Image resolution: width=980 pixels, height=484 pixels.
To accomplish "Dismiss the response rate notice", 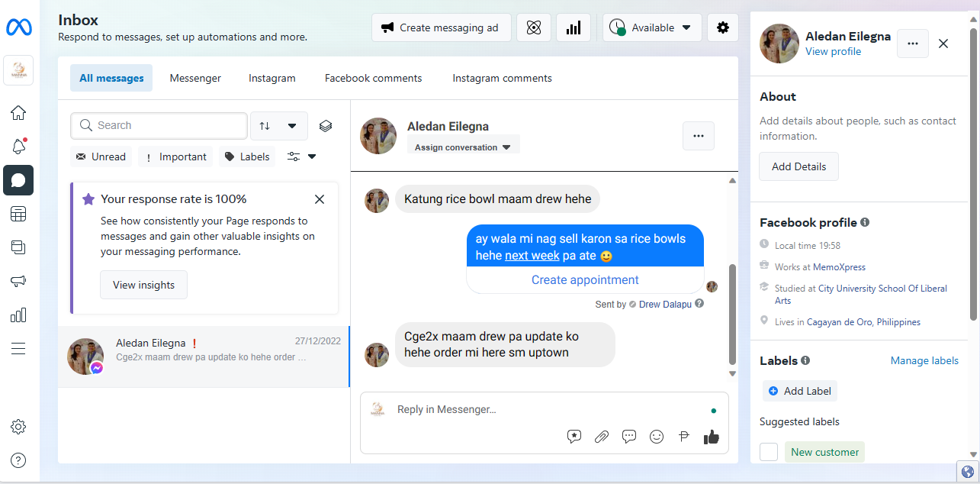I will [320, 199].
